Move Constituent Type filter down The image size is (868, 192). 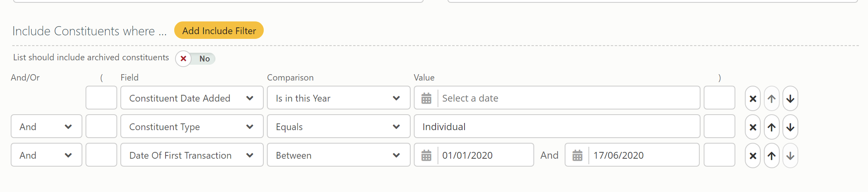tap(790, 127)
